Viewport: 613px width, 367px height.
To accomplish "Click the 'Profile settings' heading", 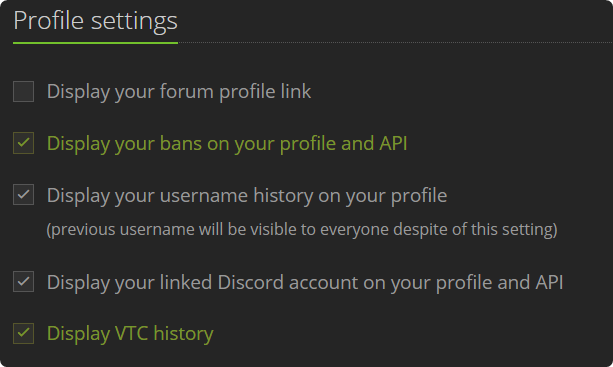I will [95, 21].
